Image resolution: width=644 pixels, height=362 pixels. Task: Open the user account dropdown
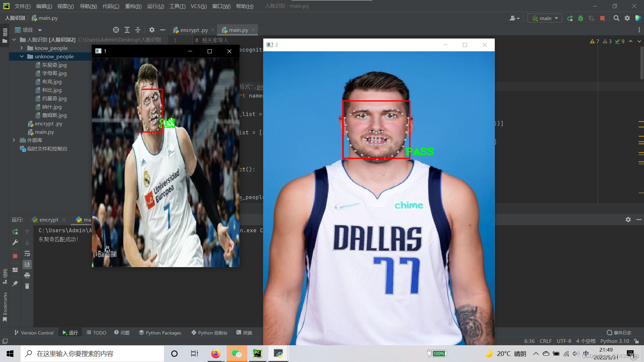point(515,18)
